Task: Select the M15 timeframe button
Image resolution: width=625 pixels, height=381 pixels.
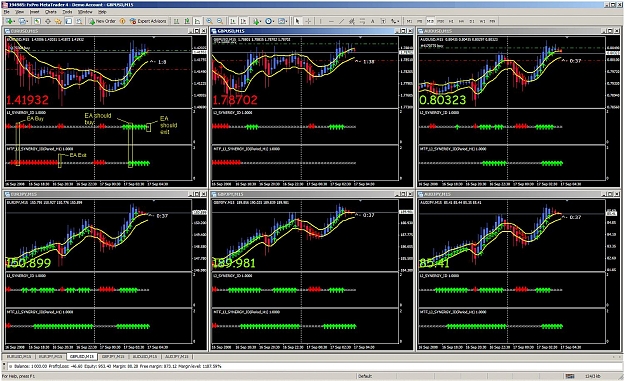Action: tap(430, 21)
